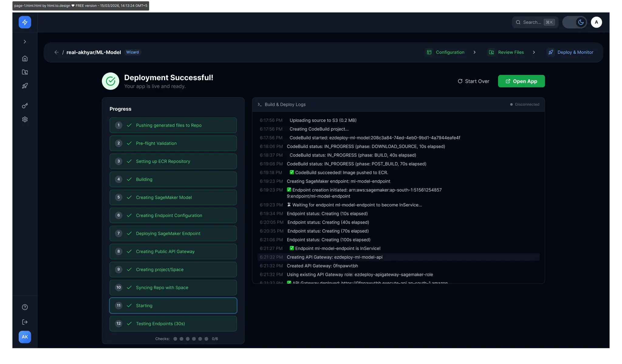This screenshot has width=622, height=364.
Task: Select step 1 Pushing generated files to Repo
Action: (x=173, y=125)
